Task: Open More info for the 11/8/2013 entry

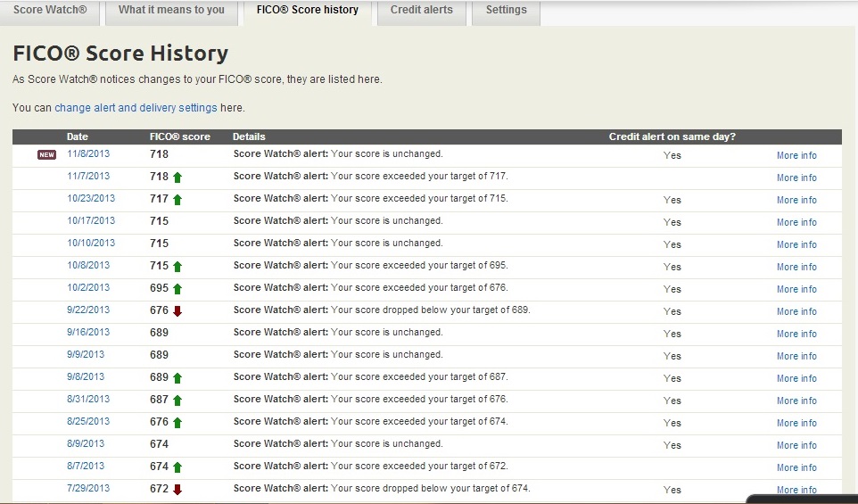Action: pos(796,155)
